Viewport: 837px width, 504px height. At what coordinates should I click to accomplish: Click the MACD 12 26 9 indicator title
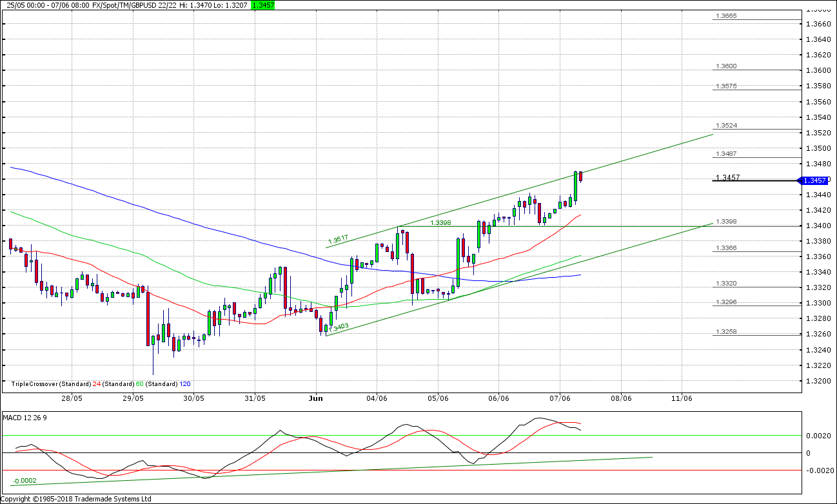point(25,418)
